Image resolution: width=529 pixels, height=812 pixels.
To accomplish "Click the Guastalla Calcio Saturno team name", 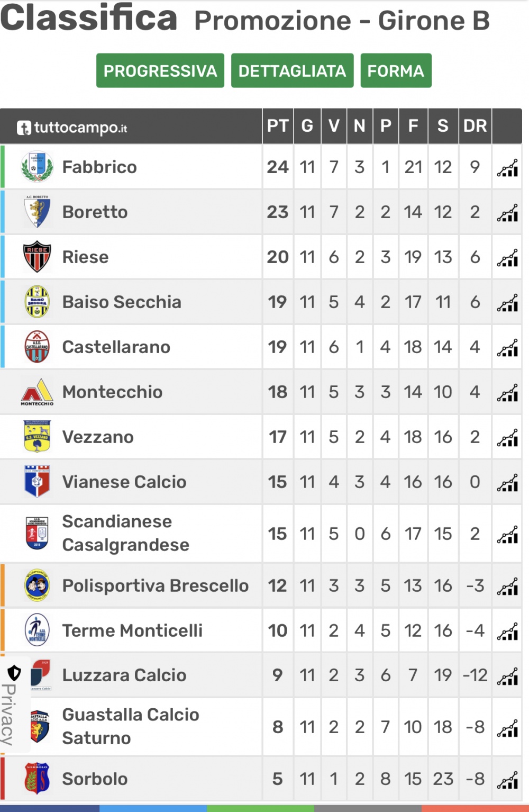I will tap(131, 726).
